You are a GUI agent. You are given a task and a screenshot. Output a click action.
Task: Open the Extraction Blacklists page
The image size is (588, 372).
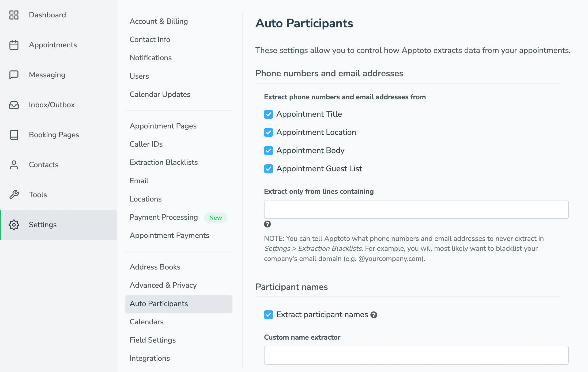pyautogui.click(x=164, y=162)
